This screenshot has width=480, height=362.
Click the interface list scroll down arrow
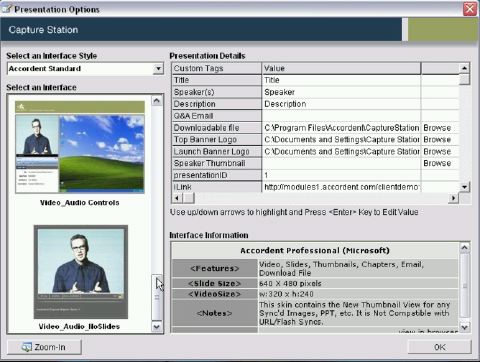coord(157,327)
